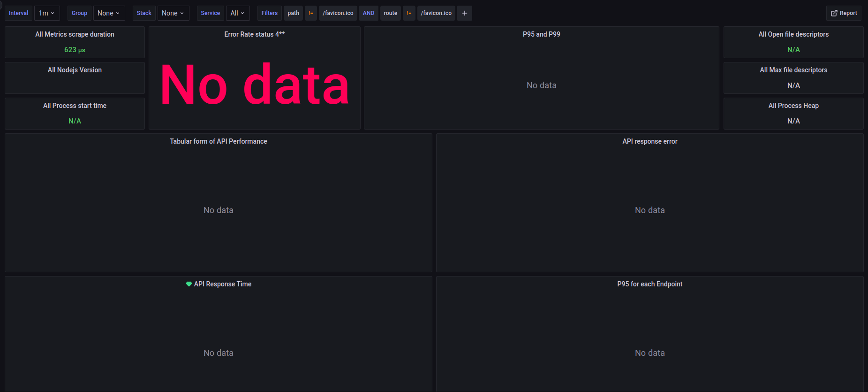Open the Stack dropdown set to None

click(173, 13)
